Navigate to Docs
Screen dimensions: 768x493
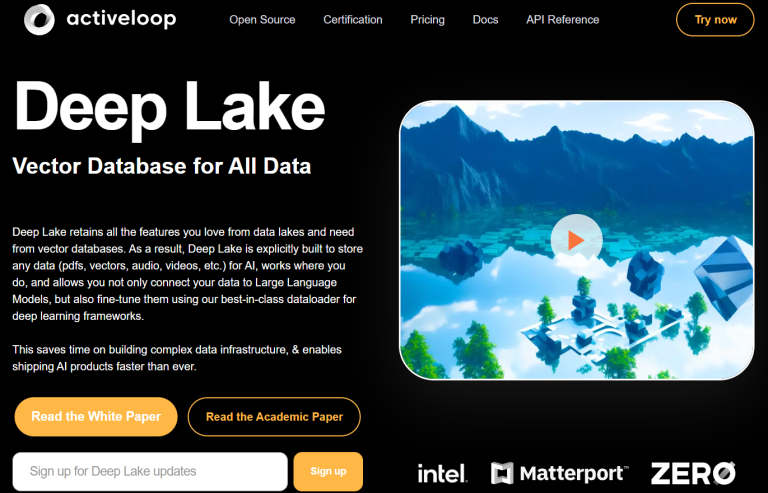tap(485, 20)
